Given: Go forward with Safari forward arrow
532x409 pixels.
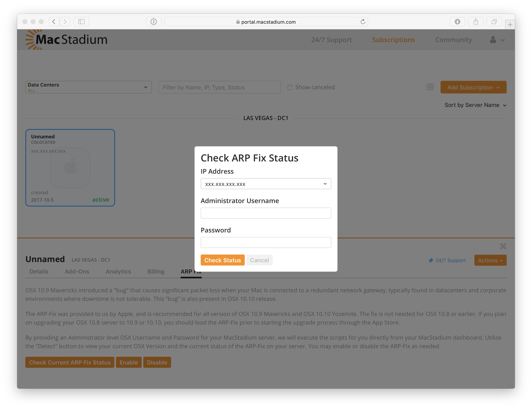Looking at the screenshot, I should click(65, 22).
